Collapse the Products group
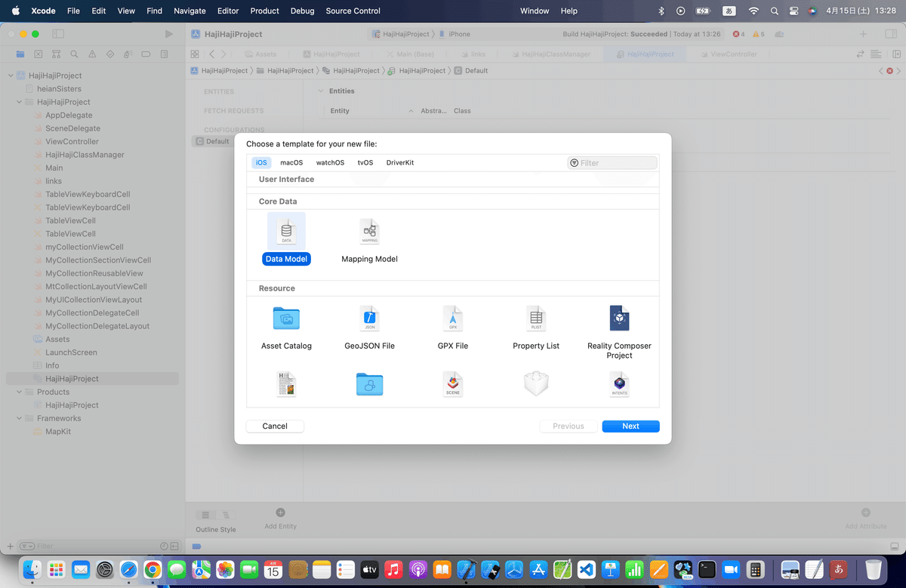This screenshot has width=906, height=588. [20, 392]
